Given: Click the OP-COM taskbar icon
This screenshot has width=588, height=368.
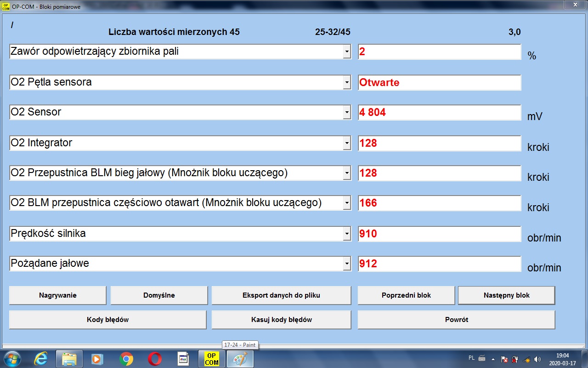Looking at the screenshot, I should coord(211,359).
